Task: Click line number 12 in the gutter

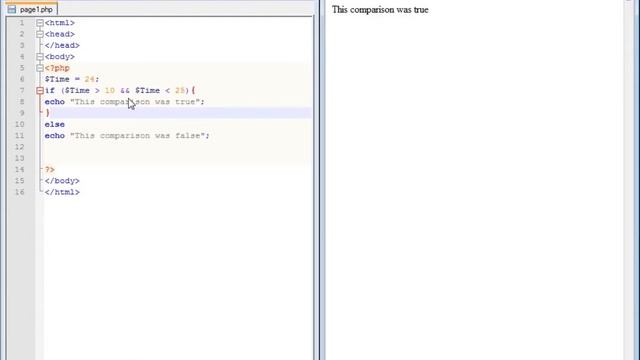Action: point(20,147)
